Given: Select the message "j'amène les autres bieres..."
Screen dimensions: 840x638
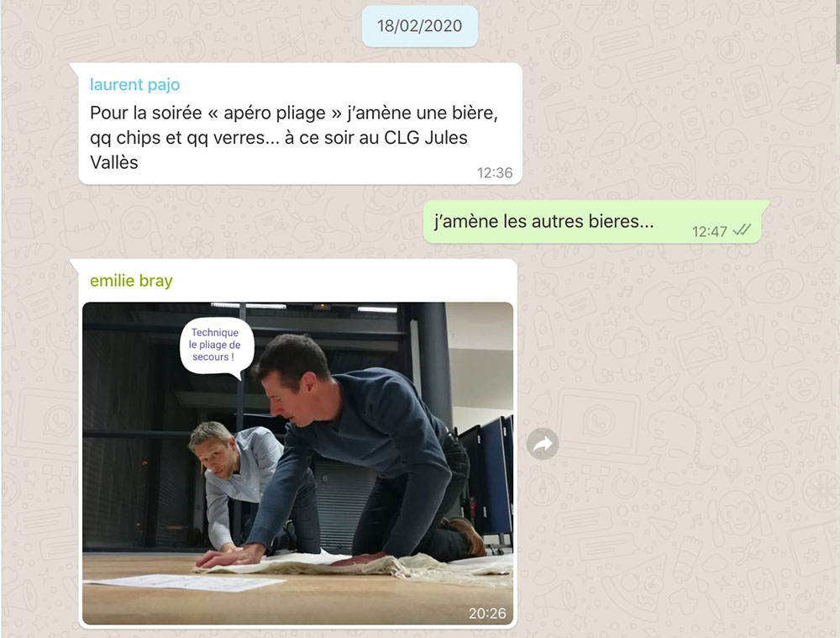Looking at the screenshot, I should [543, 221].
